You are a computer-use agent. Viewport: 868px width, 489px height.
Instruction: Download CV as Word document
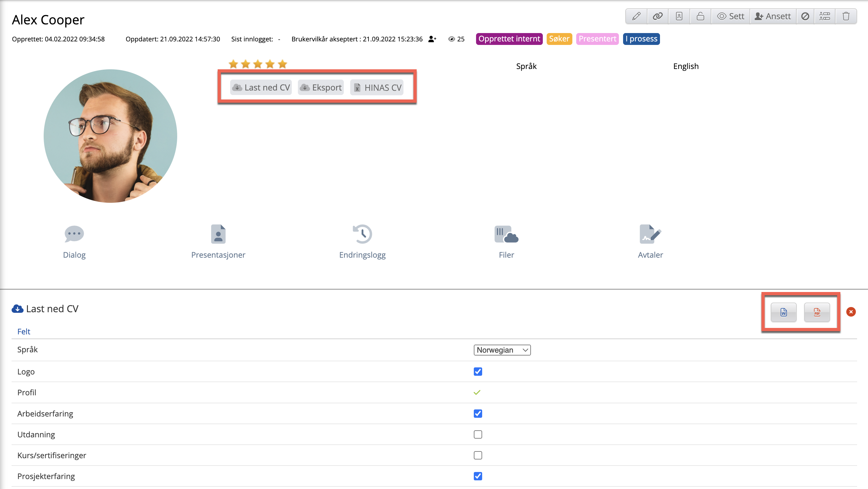point(784,312)
